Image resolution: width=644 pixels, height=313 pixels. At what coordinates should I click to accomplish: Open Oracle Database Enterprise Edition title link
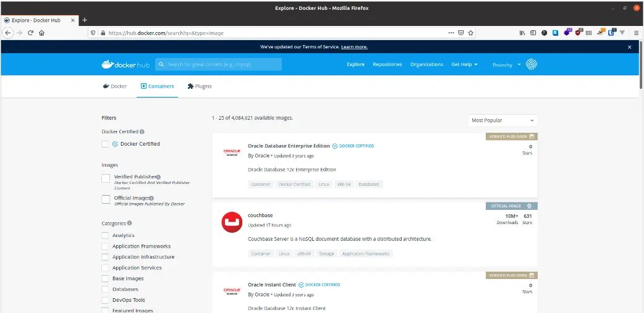pyautogui.click(x=289, y=146)
